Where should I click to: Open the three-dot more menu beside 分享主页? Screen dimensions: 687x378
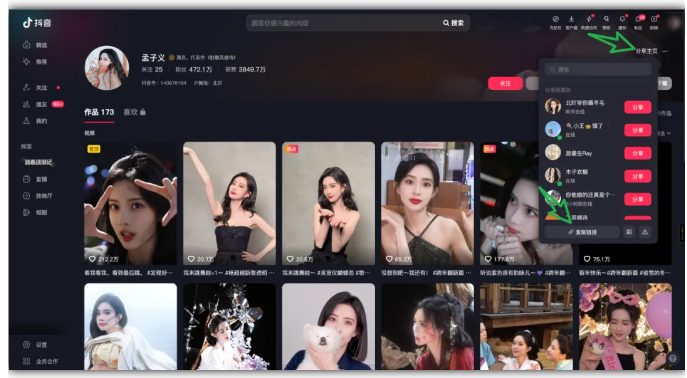[665, 51]
